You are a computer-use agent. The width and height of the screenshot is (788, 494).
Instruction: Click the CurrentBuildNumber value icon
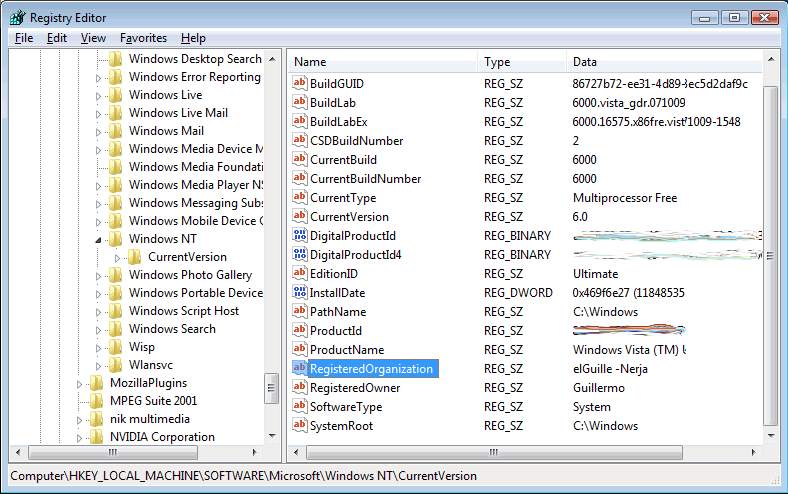(x=300, y=178)
